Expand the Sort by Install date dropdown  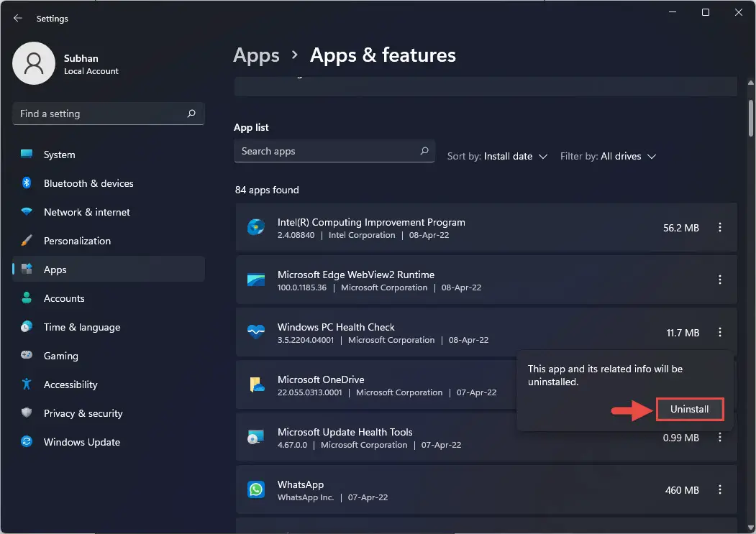pos(497,156)
